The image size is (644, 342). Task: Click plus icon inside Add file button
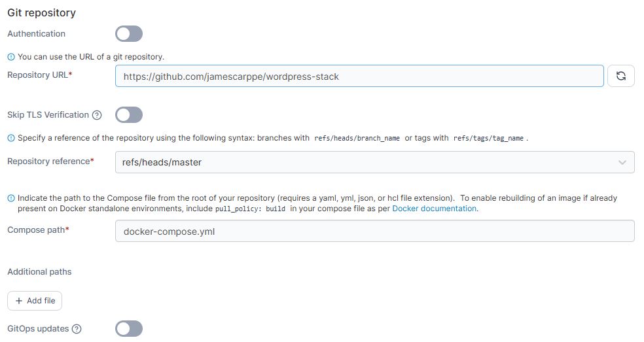pos(19,301)
